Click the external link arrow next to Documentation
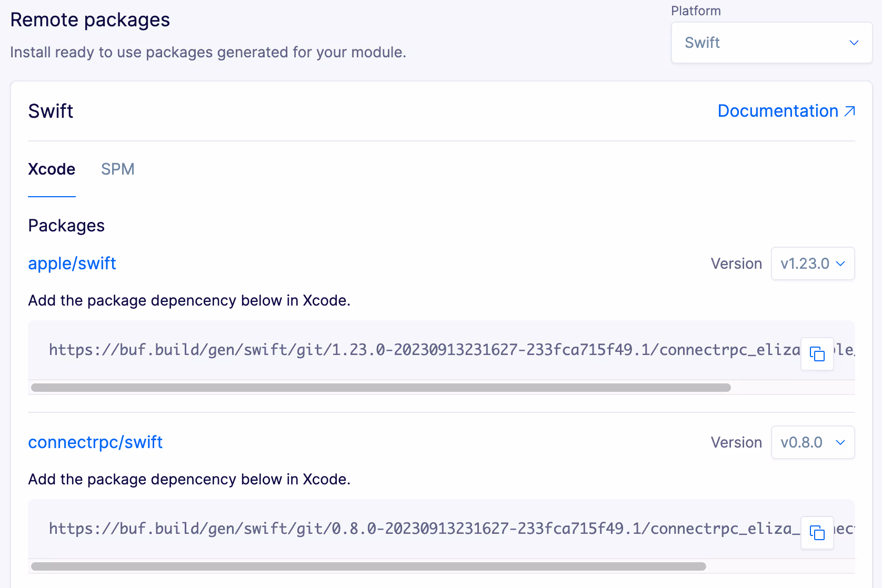The image size is (882, 588). click(x=849, y=111)
